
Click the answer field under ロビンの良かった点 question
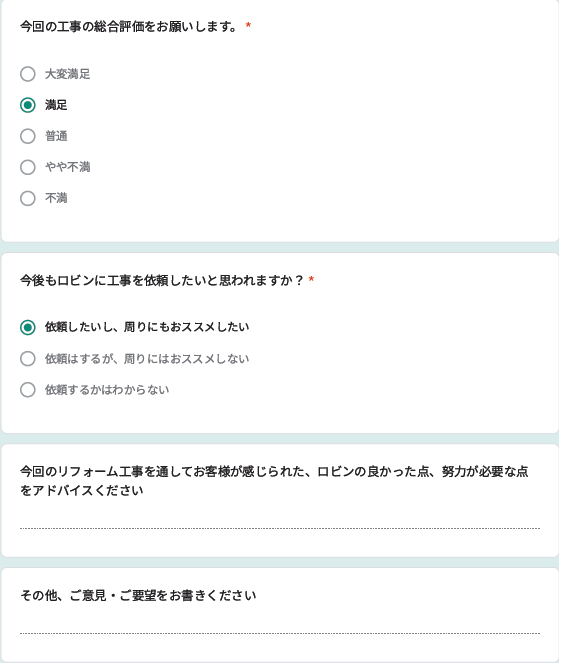click(280, 521)
